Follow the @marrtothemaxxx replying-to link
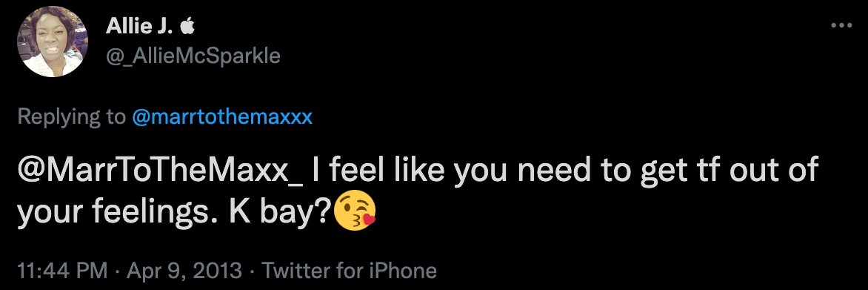The width and height of the screenshot is (868, 290). [x=222, y=117]
